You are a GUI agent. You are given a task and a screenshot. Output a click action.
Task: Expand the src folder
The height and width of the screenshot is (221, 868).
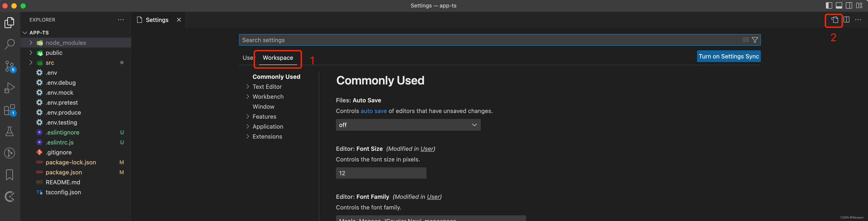31,63
